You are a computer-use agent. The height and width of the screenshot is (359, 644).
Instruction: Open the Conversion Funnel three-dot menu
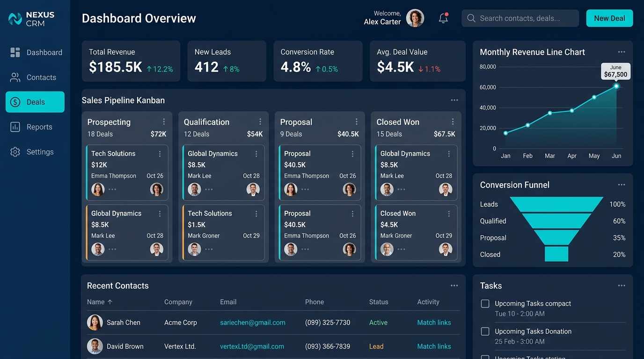pos(622,185)
